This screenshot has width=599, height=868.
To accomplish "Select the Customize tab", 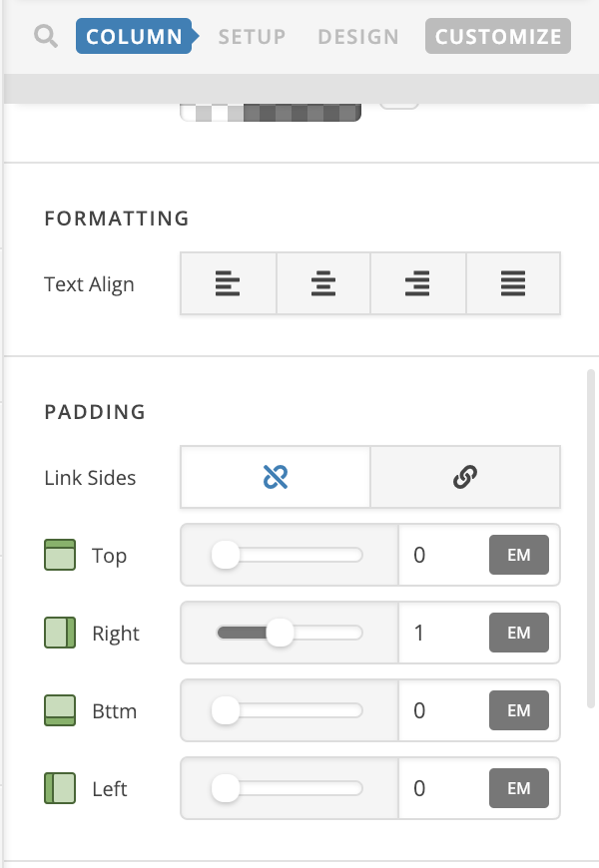I will (x=498, y=37).
